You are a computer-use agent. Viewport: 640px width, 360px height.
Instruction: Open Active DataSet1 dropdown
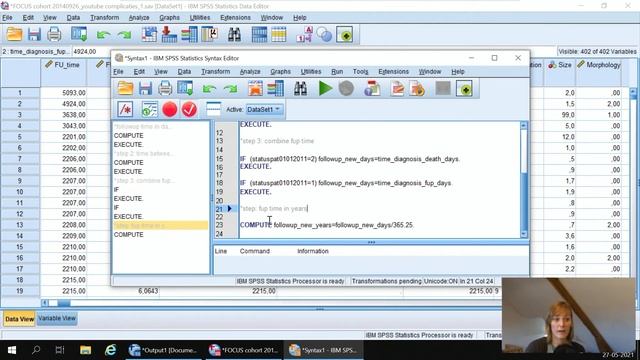click(x=264, y=109)
